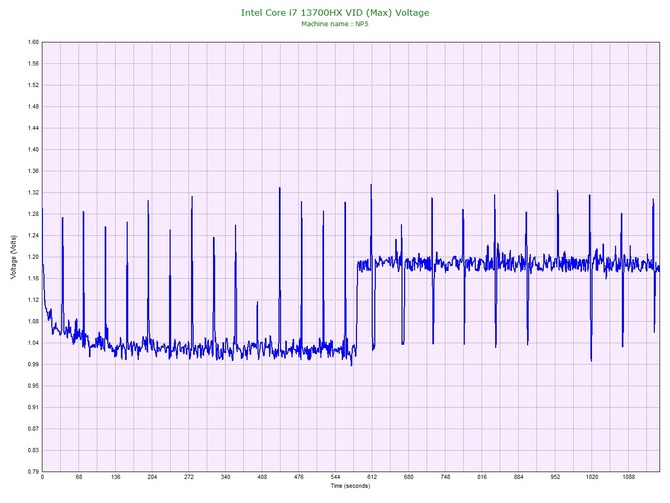The image size is (670, 503).
Task: Click the 680 tick on the time axis
Action: [x=409, y=477]
